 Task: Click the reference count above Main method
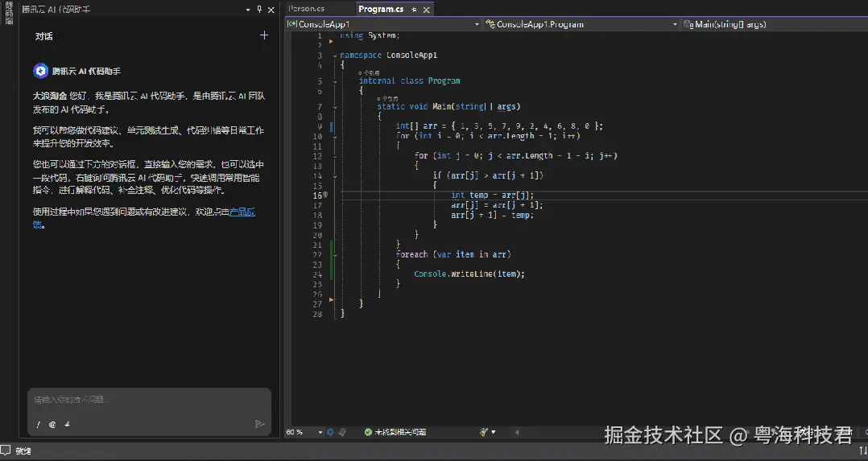point(387,98)
